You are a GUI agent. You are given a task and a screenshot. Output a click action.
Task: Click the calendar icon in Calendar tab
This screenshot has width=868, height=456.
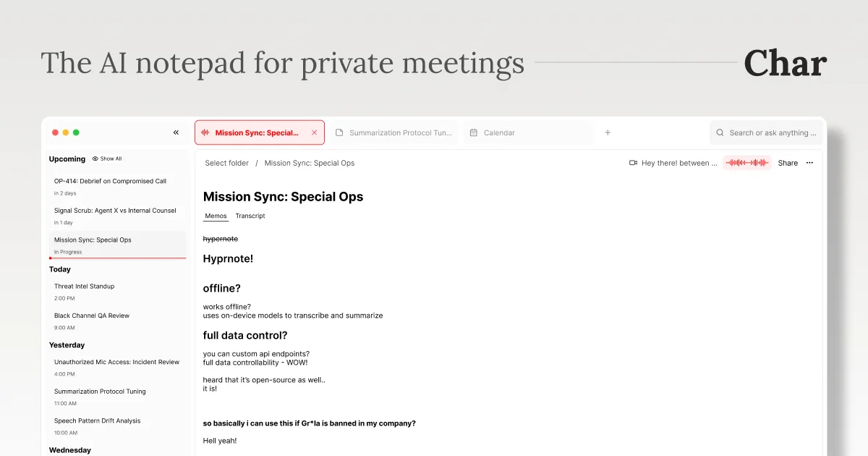(x=473, y=132)
